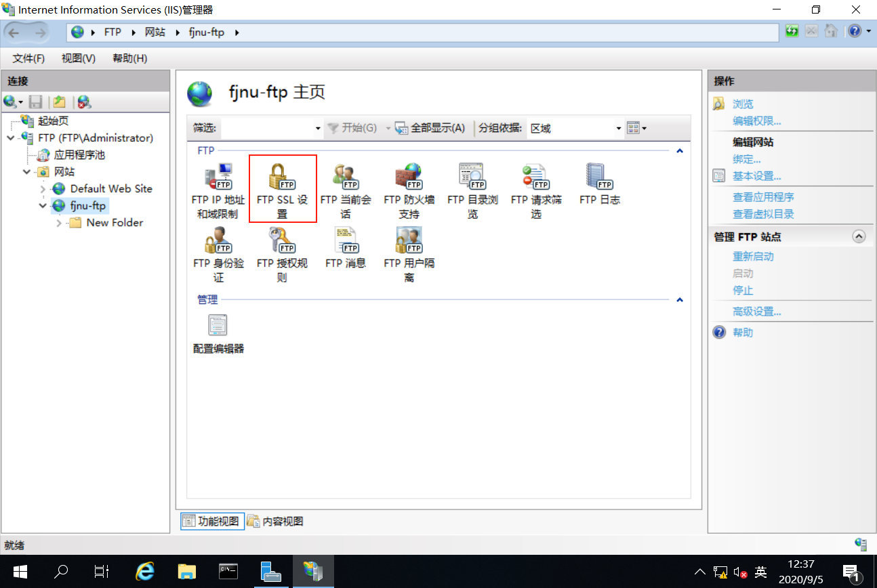Open FTP 授权规则
The width and height of the screenshot is (877, 588).
pyautogui.click(x=282, y=251)
